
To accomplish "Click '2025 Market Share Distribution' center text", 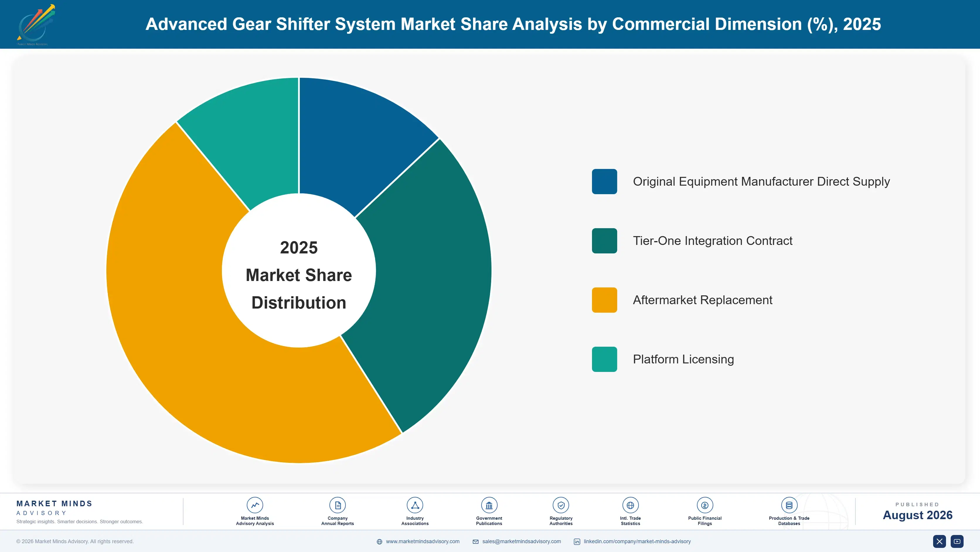I will click(x=299, y=275).
